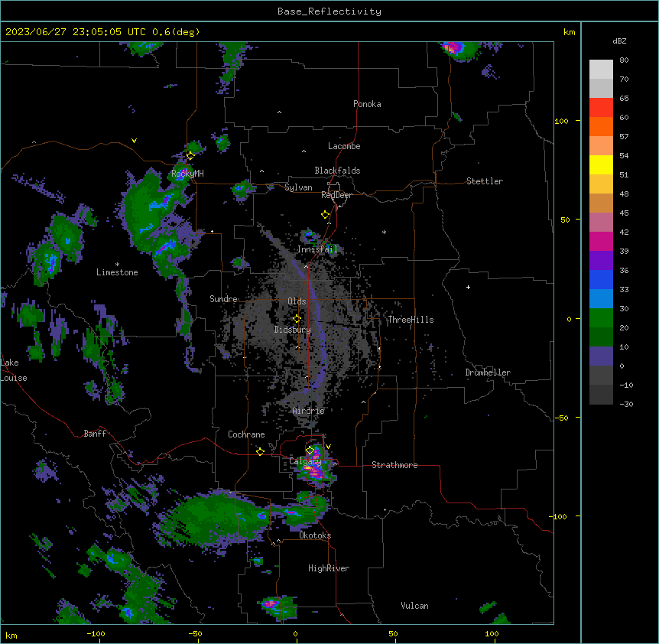The width and height of the screenshot is (659, 644).
Task: Click the RedDeer city label
Action: (336, 195)
